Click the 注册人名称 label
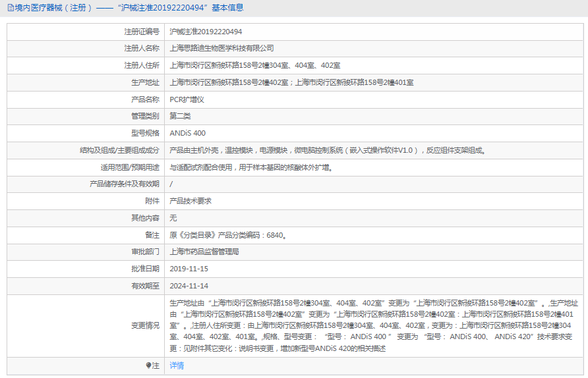The width and height of the screenshot is (588, 378). (x=142, y=48)
